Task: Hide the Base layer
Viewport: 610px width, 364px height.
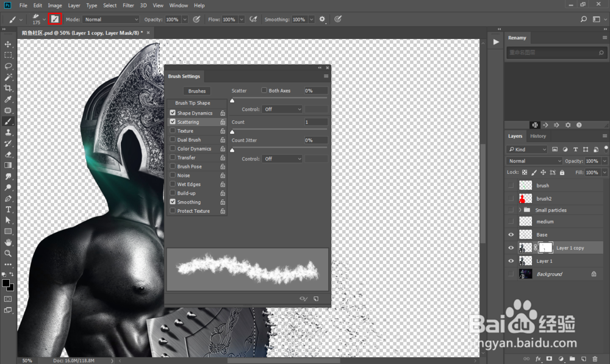Action: pos(511,235)
